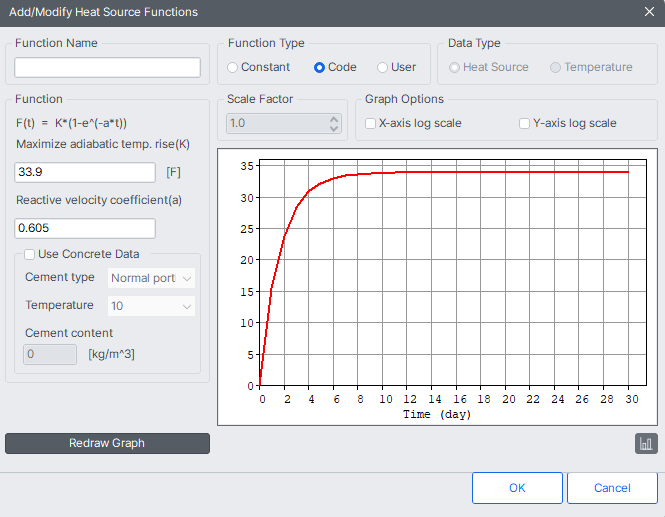Open the Cement type dropdown
Screen dimensions: 665x517
151,278
